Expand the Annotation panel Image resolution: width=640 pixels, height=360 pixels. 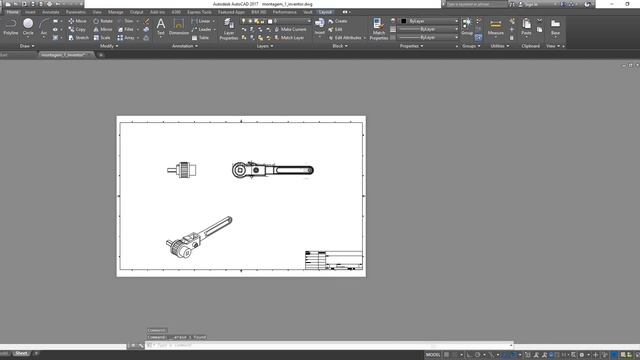(184, 46)
